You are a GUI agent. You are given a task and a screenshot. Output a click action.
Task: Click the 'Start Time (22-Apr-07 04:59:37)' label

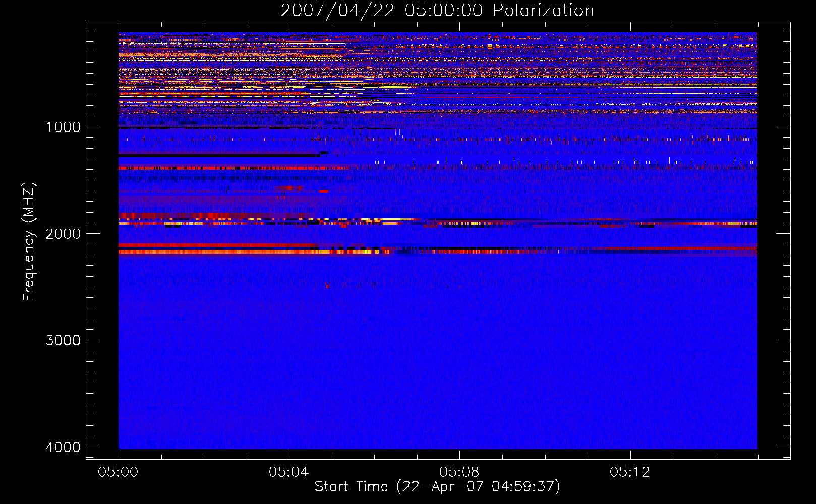click(437, 487)
